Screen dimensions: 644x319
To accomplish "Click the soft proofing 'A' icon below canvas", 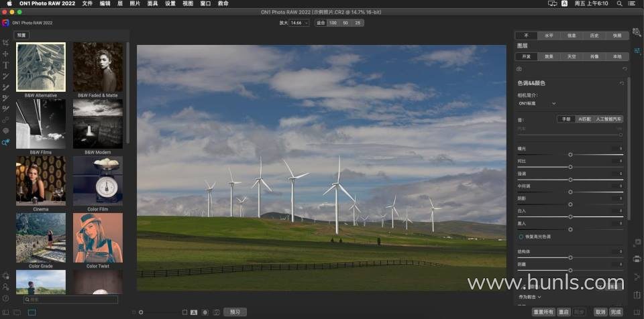I will 194,312.
